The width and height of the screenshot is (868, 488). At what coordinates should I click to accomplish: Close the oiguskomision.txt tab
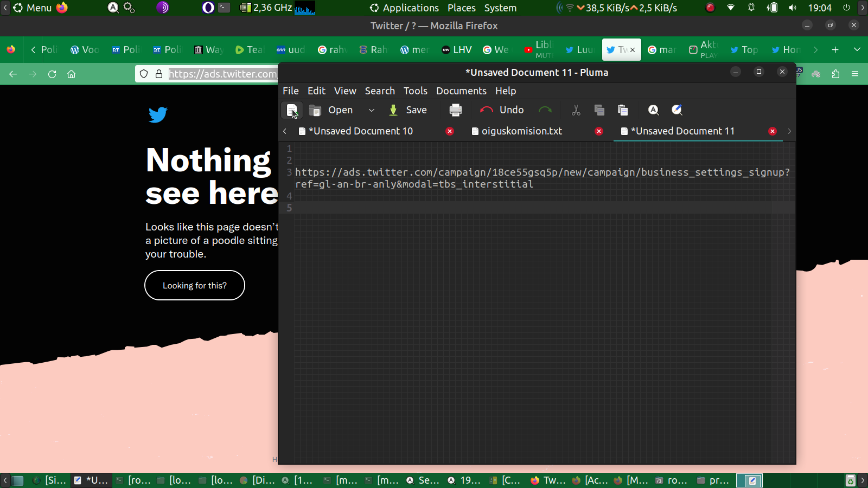(599, 131)
